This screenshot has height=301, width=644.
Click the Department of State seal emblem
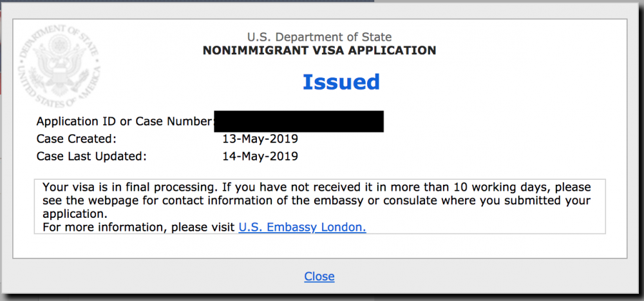[59, 66]
